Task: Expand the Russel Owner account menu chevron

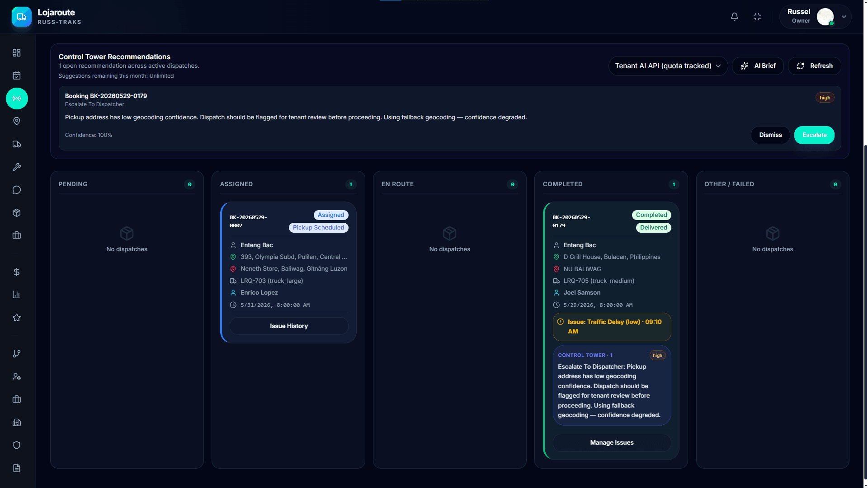Action: [x=844, y=17]
